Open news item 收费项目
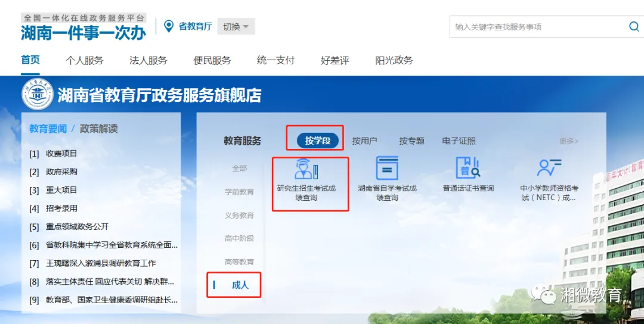 click(x=61, y=154)
